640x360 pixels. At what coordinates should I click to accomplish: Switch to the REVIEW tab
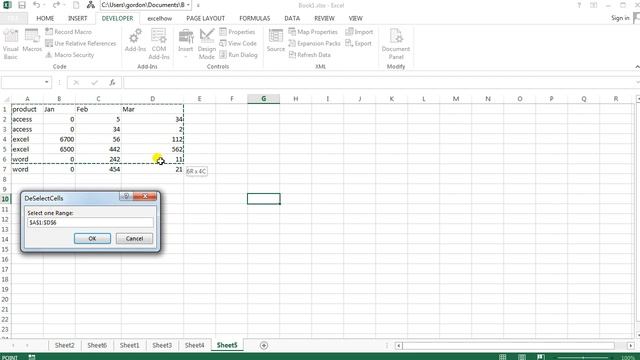324,18
